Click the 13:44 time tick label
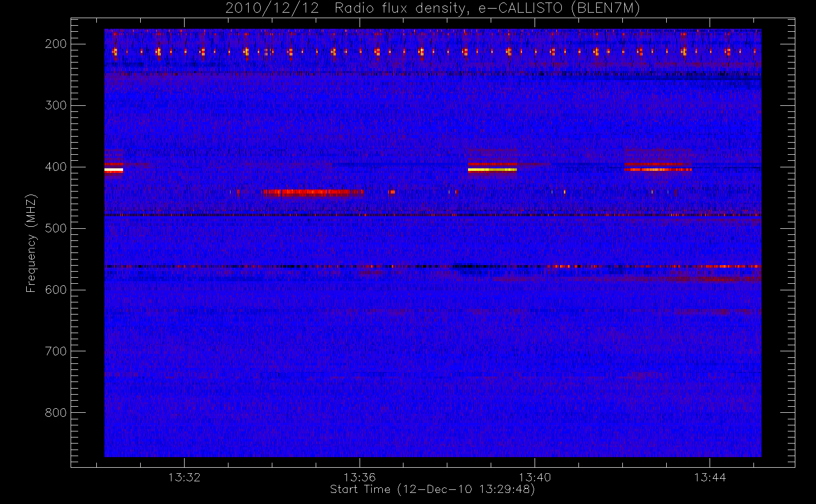This screenshot has height=504, width=816. tap(710, 477)
